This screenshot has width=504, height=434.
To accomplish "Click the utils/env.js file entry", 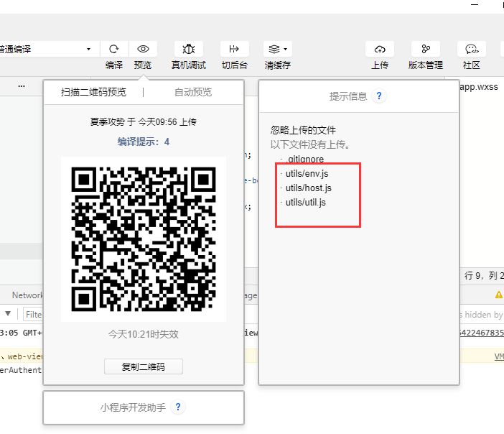I will (x=307, y=174).
